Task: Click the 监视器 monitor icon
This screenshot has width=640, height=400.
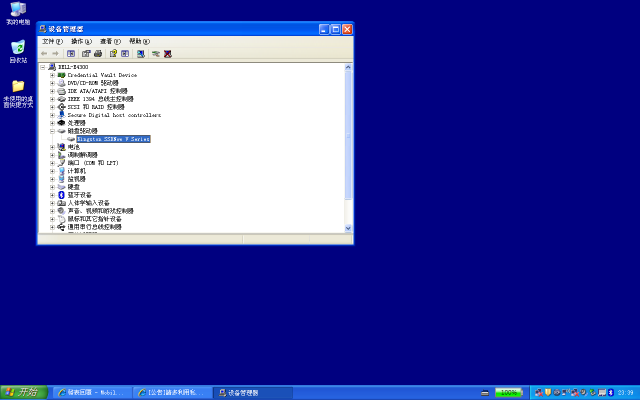Action: pos(61,179)
